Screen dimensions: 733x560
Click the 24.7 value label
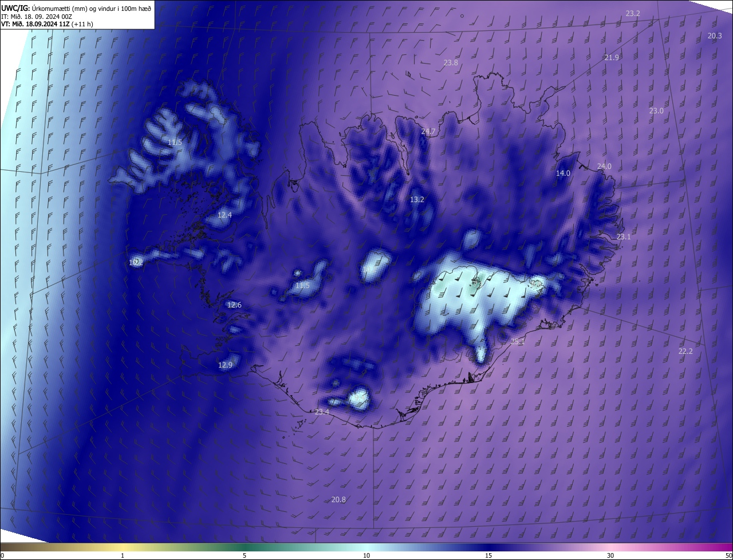tap(428, 132)
